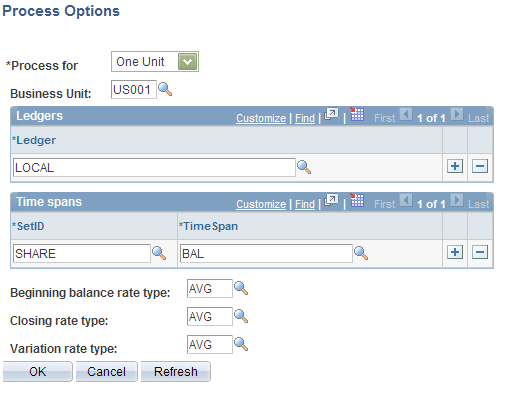The height and width of the screenshot is (394, 509).
Task: Focus the TimeSpan field containing BAL
Action: (266, 253)
